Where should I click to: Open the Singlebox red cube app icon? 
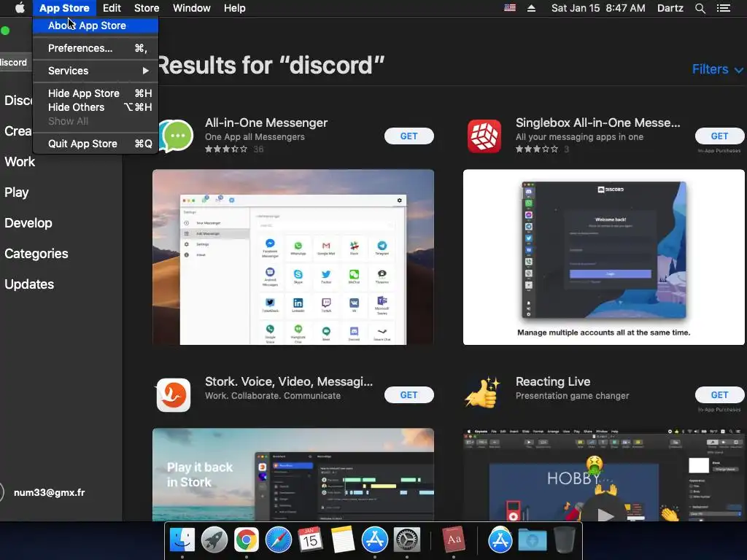[484, 136]
